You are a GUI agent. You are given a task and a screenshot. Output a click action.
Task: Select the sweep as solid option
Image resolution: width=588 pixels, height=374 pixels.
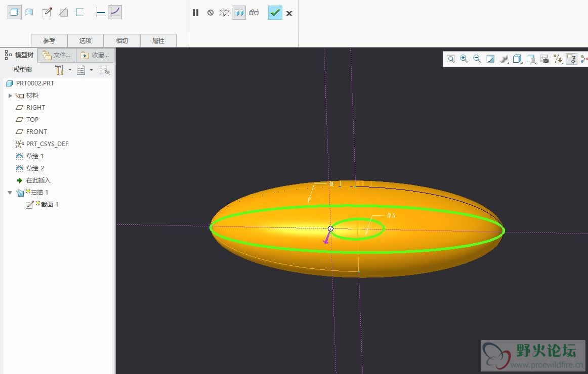(15, 12)
